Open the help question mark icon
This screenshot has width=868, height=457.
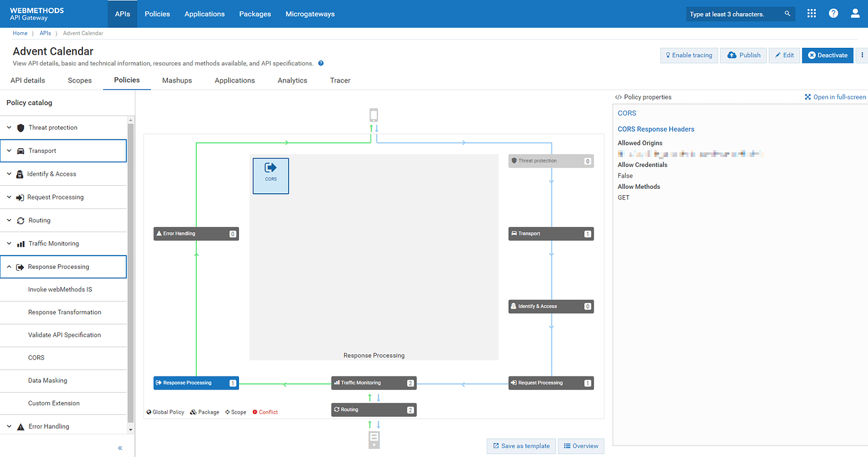(833, 13)
